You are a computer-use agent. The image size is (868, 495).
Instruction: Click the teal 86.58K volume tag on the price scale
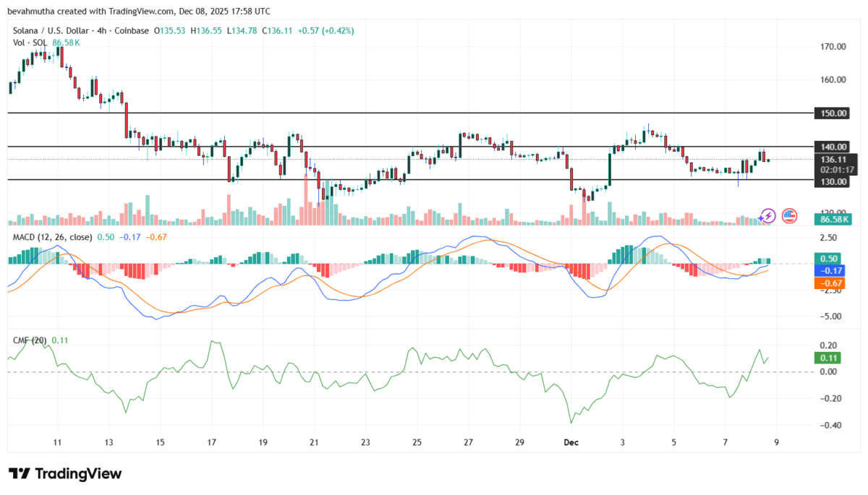pos(833,218)
